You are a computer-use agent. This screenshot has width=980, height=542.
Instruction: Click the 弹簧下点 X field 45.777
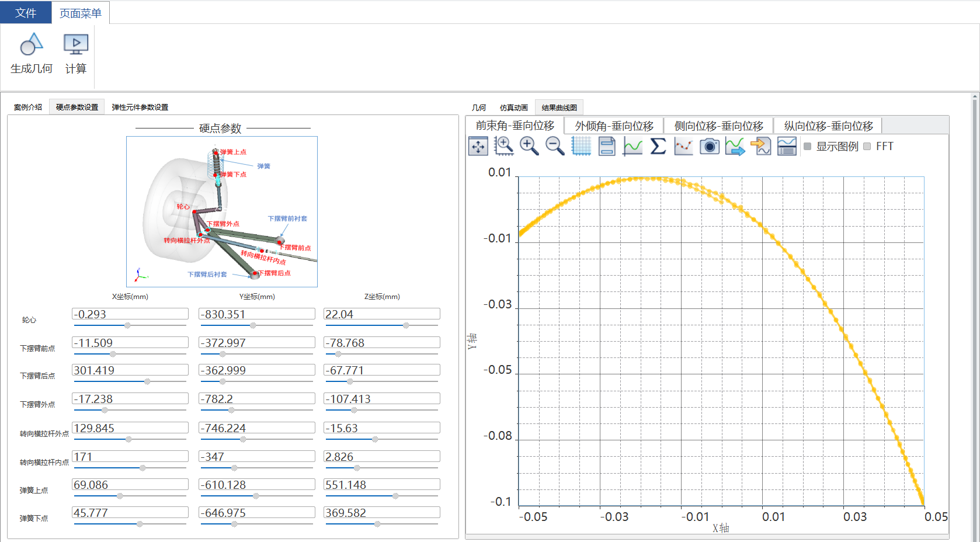click(x=130, y=513)
